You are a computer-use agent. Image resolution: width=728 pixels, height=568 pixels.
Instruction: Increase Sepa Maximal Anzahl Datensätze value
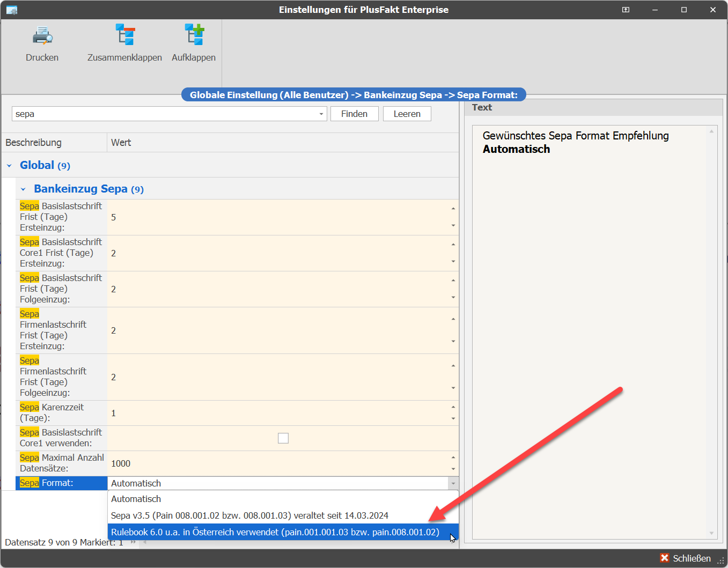(453, 458)
